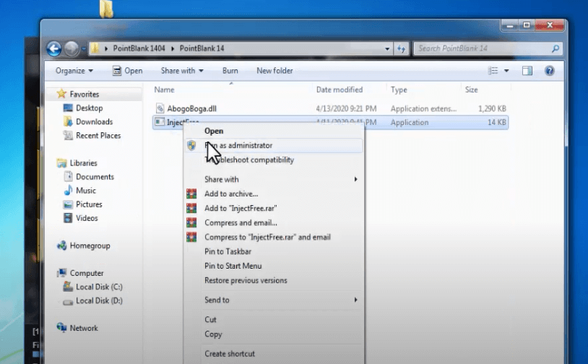Open the recent pages dropdown beside Forward
This screenshot has height=364, width=588.
coord(84,48)
